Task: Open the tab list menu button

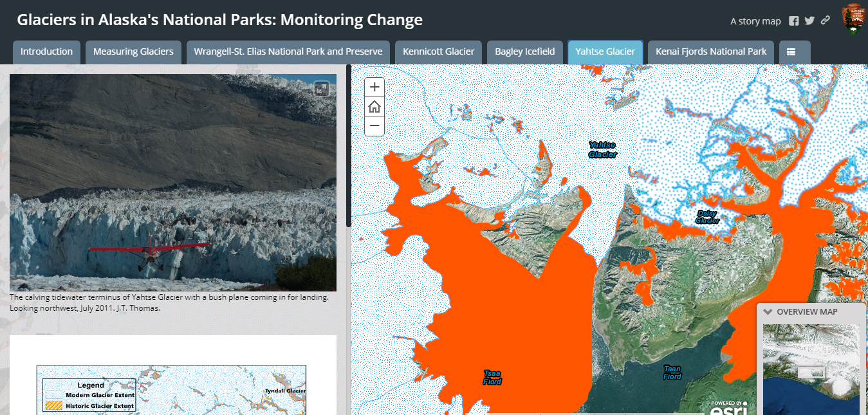Action: click(x=795, y=52)
